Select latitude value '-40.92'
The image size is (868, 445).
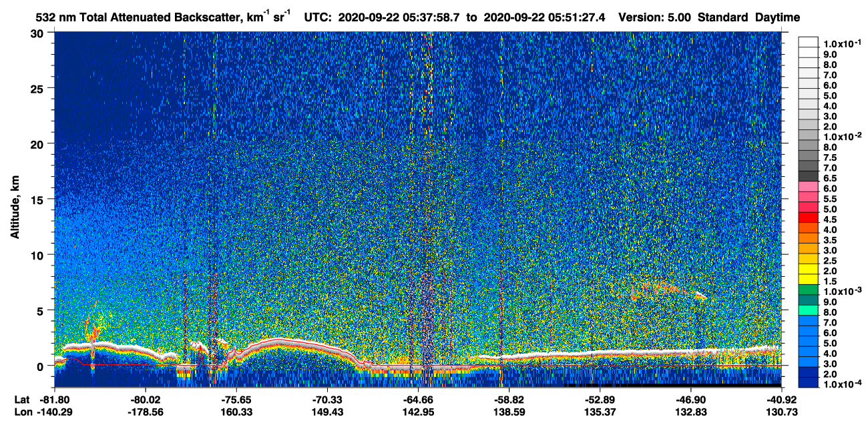[782, 400]
